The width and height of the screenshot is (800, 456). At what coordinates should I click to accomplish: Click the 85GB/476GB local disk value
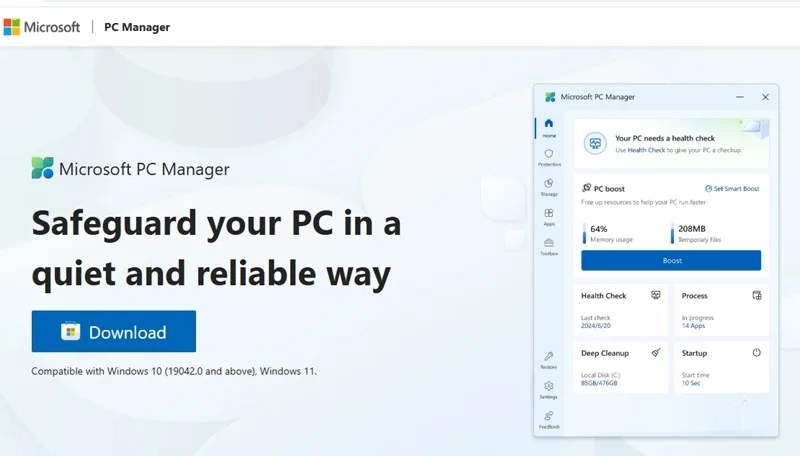(599, 383)
